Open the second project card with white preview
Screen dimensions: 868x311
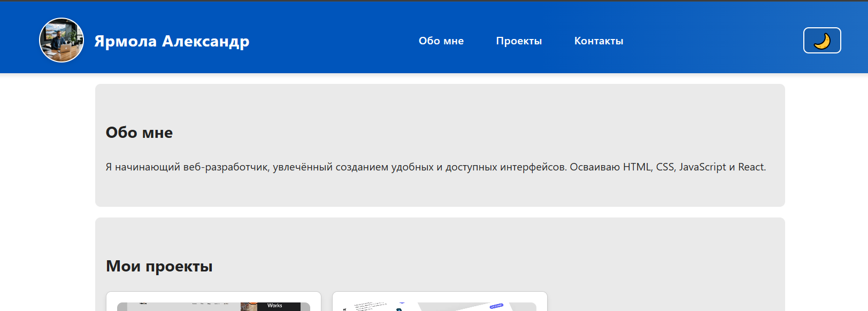click(440, 302)
